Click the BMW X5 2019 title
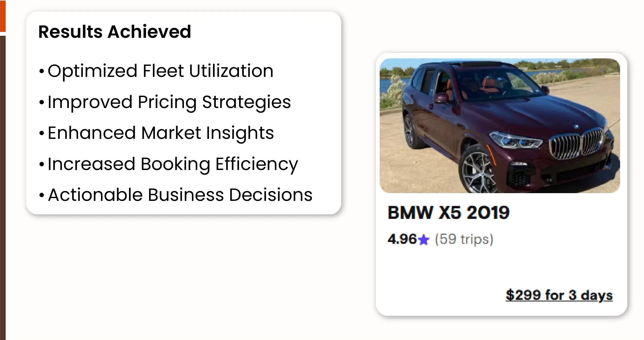Viewport: 644px width, 340px height. coord(448,213)
